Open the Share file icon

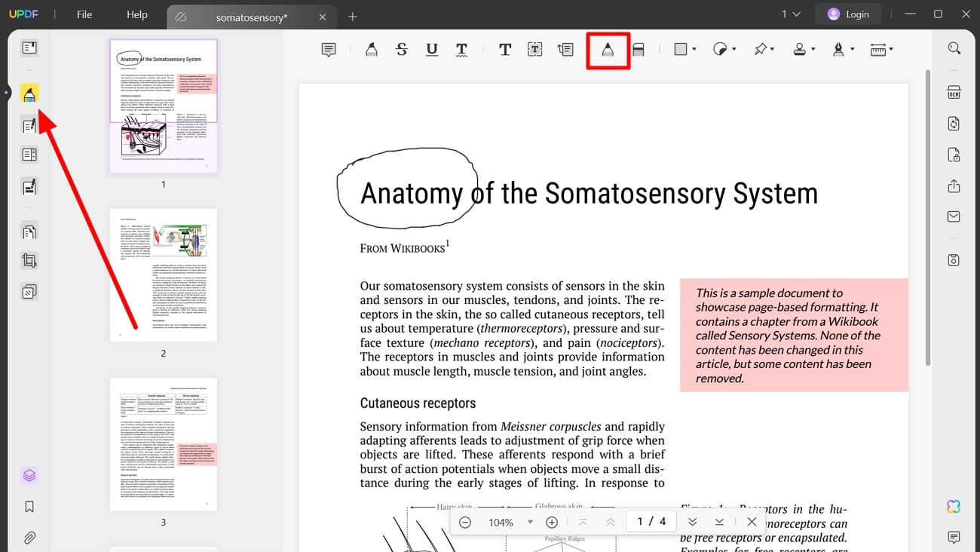click(x=954, y=186)
